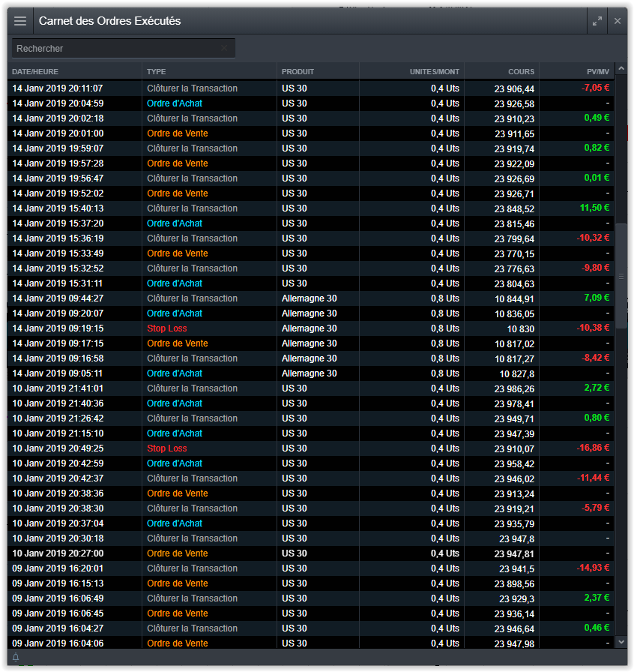
Task: Select row 14 Janv 2019 15:31:11
Action: pyautogui.click(x=310, y=283)
